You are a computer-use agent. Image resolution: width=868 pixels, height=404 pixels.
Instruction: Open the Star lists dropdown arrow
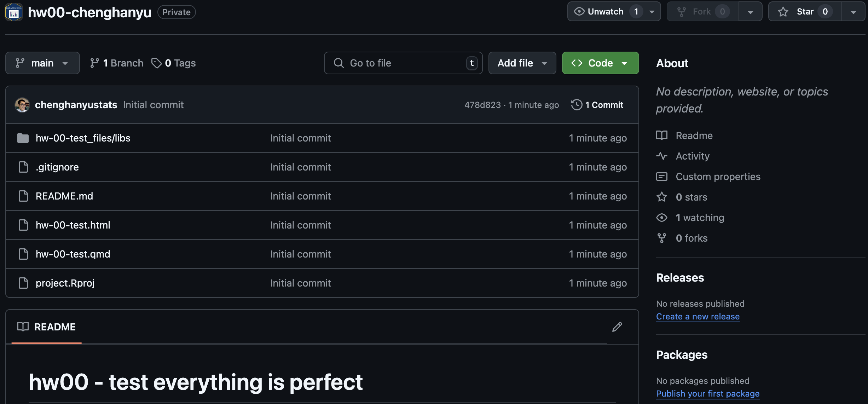pyautogui.click(x=853, y=11)
